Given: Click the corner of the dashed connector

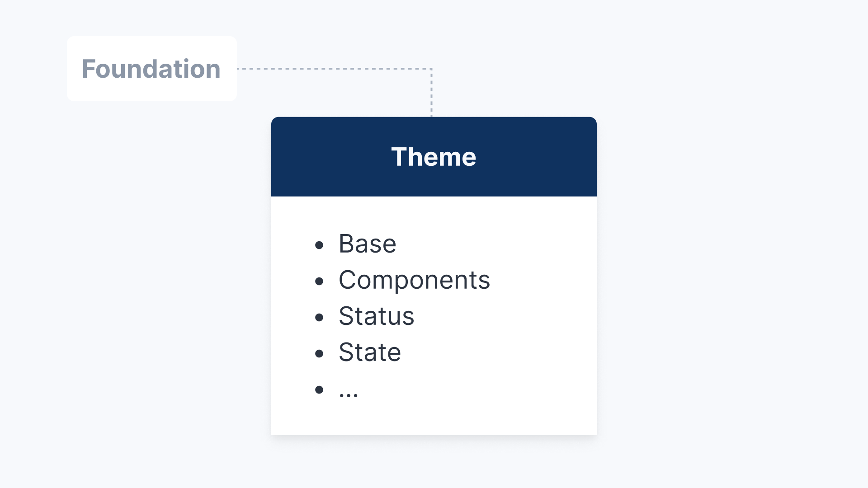Looking at the screenshot, I should point(431,69).
